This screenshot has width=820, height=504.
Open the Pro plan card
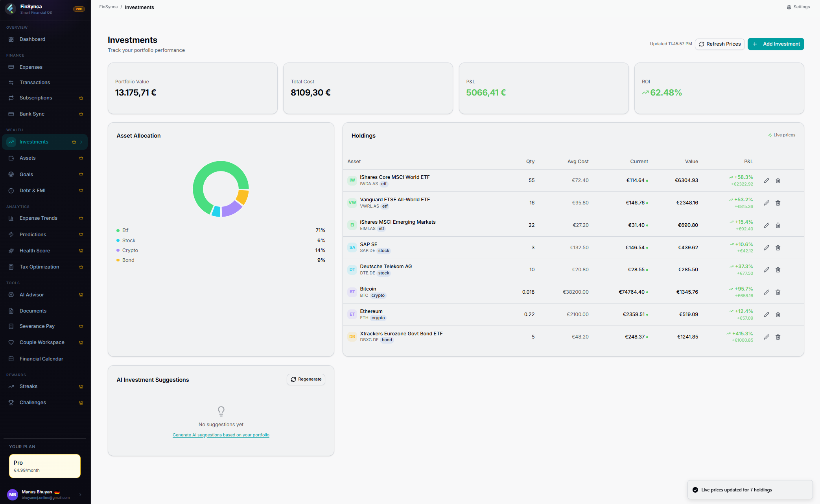tap(45, 466)
